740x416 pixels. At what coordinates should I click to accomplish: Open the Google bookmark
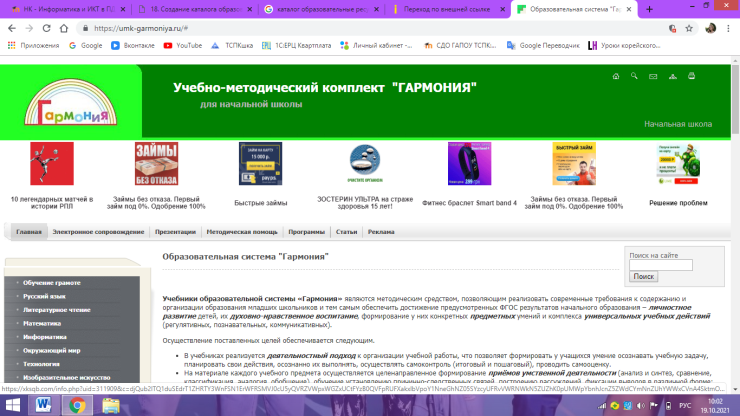(x=85, y=45)
